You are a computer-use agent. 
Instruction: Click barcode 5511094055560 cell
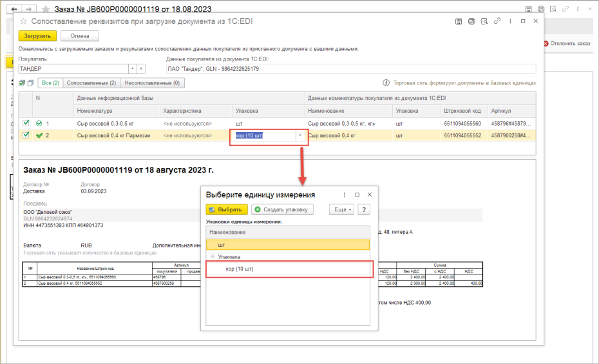point(464,123)
